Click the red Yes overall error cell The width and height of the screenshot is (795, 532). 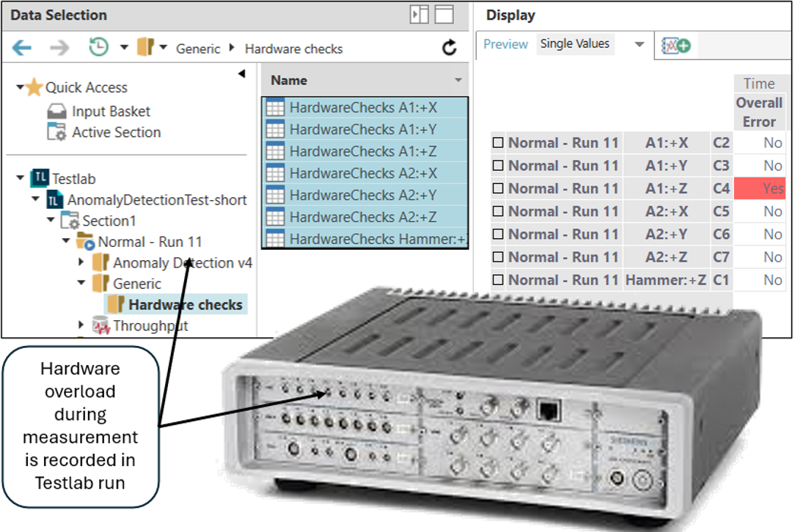pos(760,188)
